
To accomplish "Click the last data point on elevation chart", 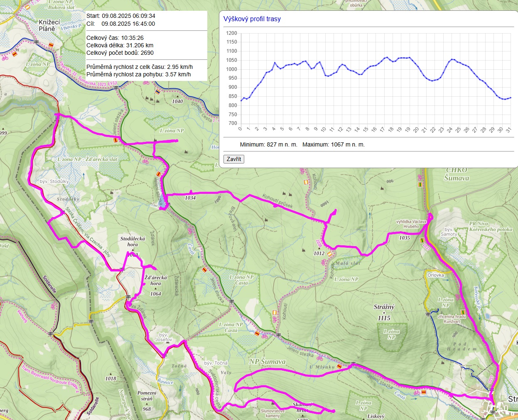I will tap(511, 98).
